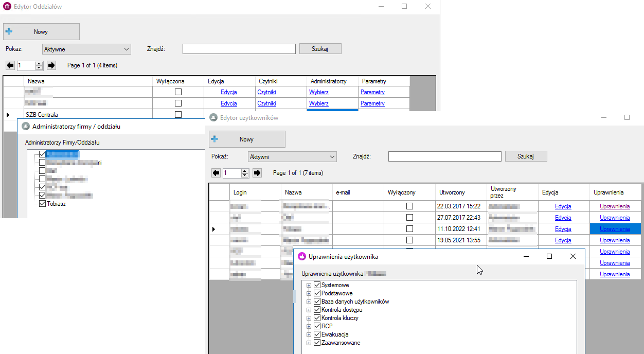Click Wybierz link in first Edytor Oddziałów row
The image size is (644, 354).
point(319,92)
